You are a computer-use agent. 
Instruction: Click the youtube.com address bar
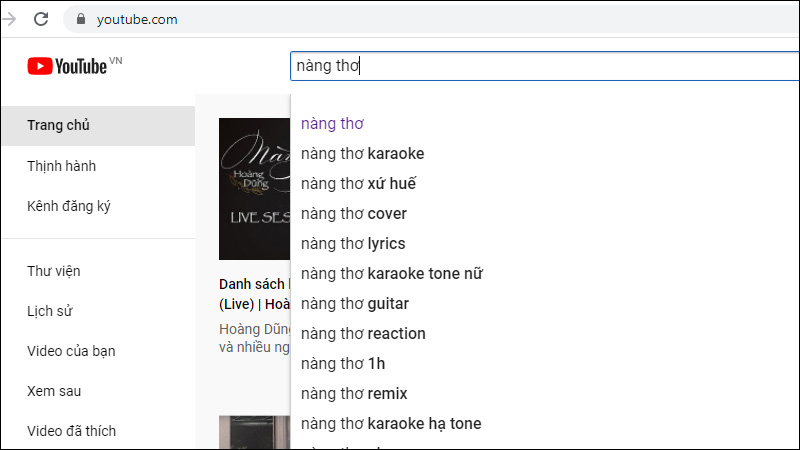coord(431,19)
